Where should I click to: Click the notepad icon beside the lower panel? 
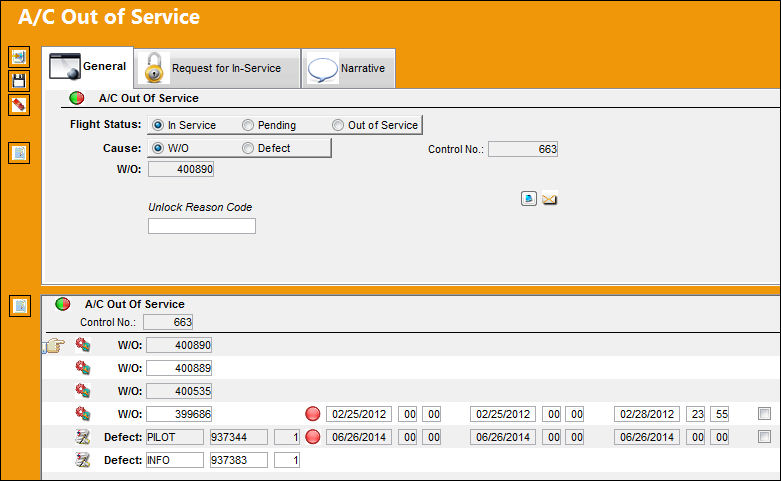[x=20, y=306]
